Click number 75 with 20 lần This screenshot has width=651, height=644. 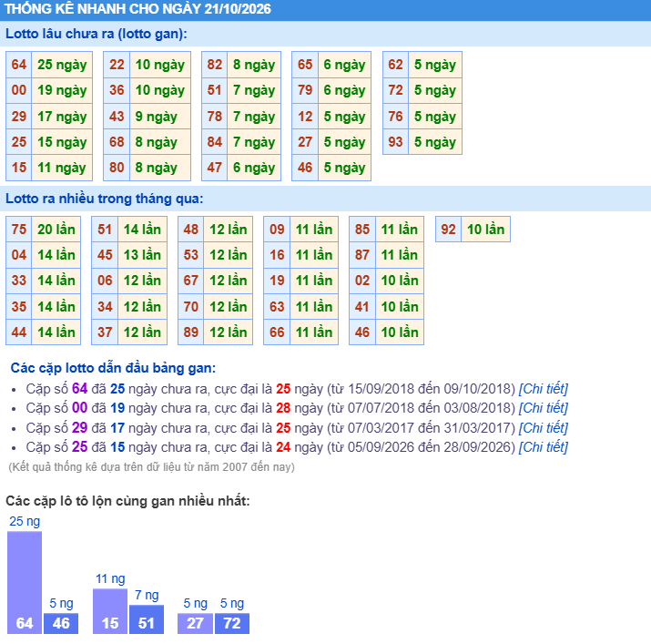pos(19,230)
